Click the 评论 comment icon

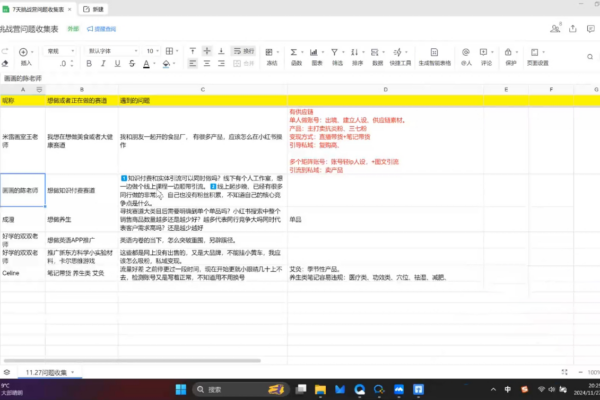tap(483, 52)
